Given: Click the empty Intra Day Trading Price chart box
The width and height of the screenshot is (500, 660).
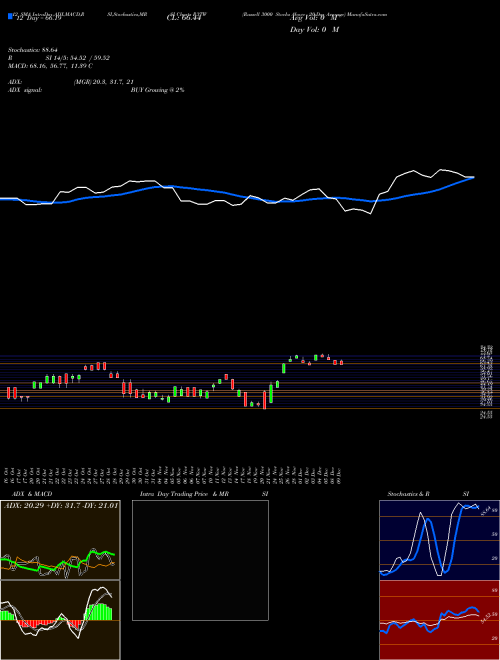Looking at the screenshot, I should 200,560.
